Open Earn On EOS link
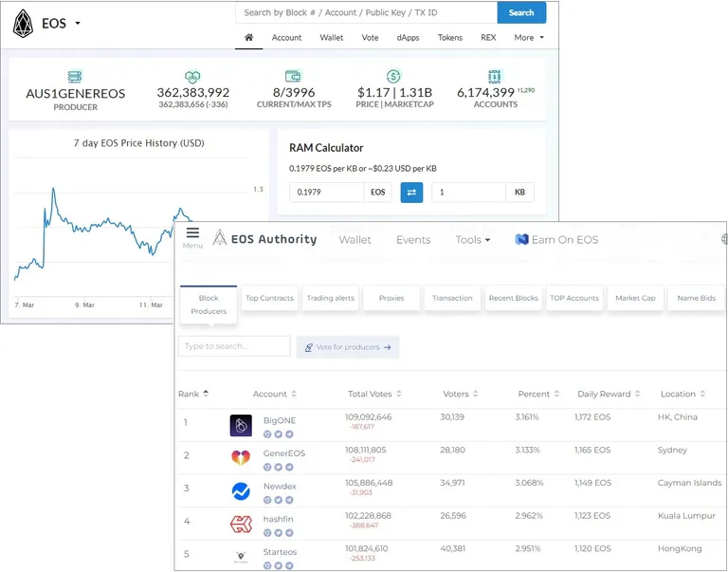 point(556,240)
